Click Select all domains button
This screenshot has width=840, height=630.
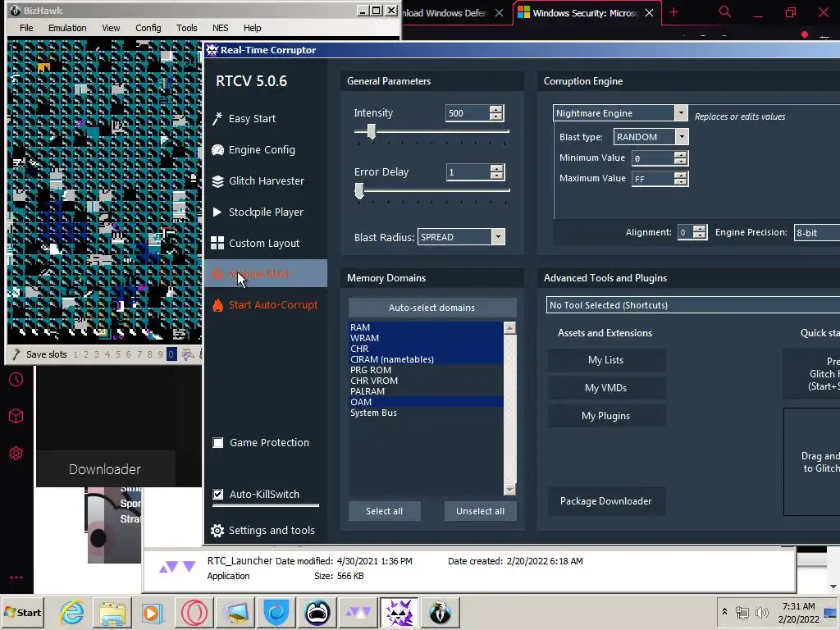384,511
